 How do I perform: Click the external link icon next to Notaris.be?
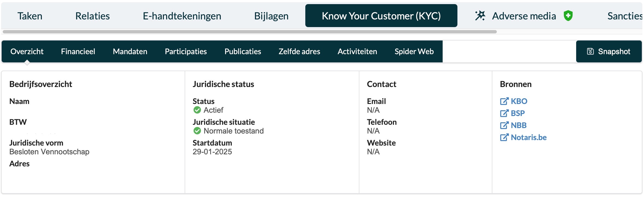504,137
